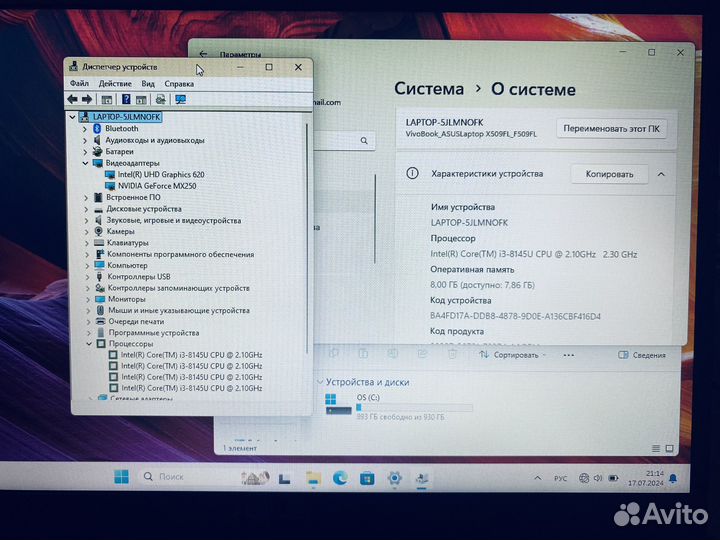Select the Клавиатуры category
720x540 pixels.
click(128, 243)
